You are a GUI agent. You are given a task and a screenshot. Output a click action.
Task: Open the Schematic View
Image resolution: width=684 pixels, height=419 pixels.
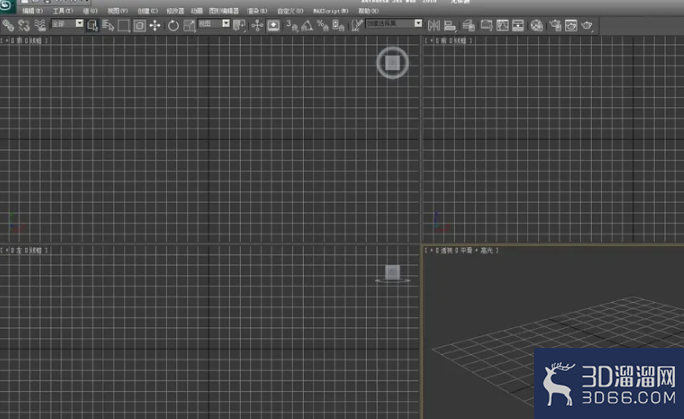518,25
